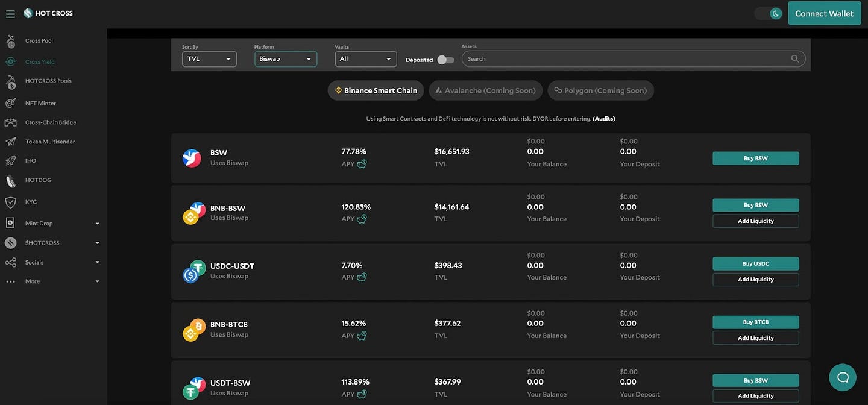Click Add Liquidity for BNB-BSW

click(x=756, y=221)
